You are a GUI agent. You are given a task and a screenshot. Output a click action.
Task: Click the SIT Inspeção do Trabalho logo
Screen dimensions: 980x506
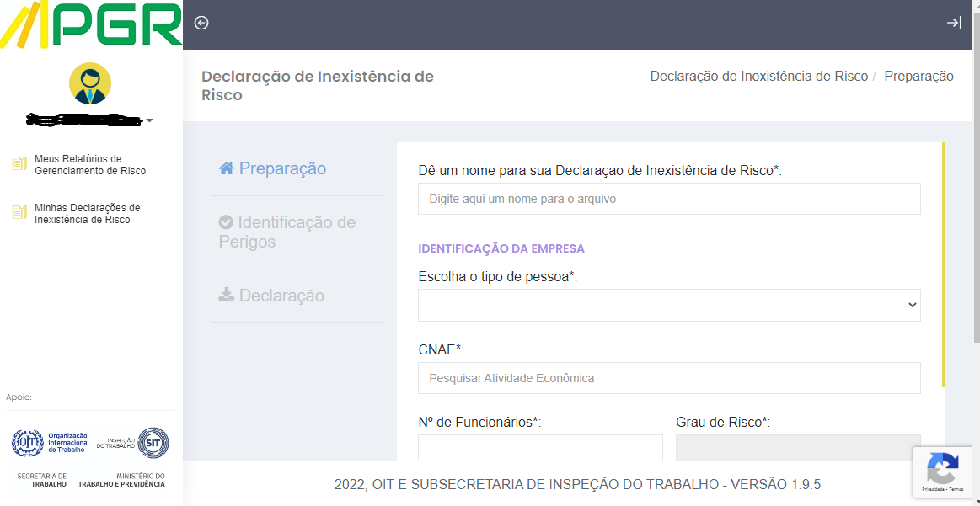pos(152,442)
